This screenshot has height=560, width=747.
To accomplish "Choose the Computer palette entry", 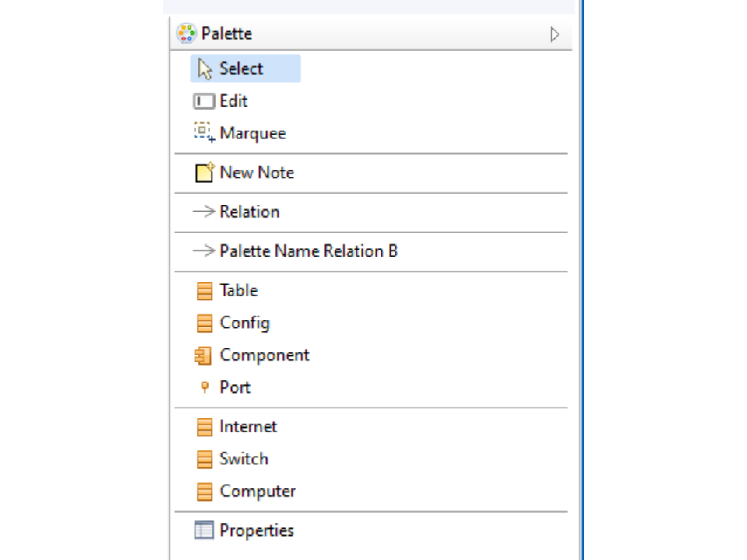I will coord(257,492).
